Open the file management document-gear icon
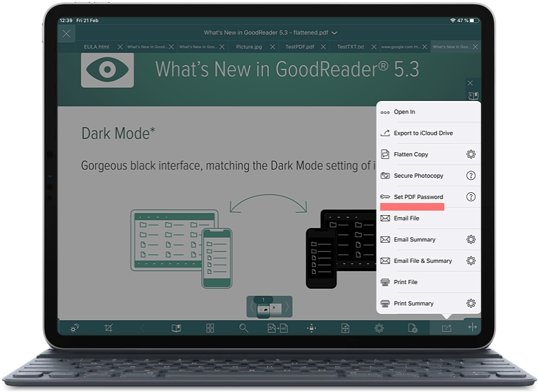 point(413,328)
